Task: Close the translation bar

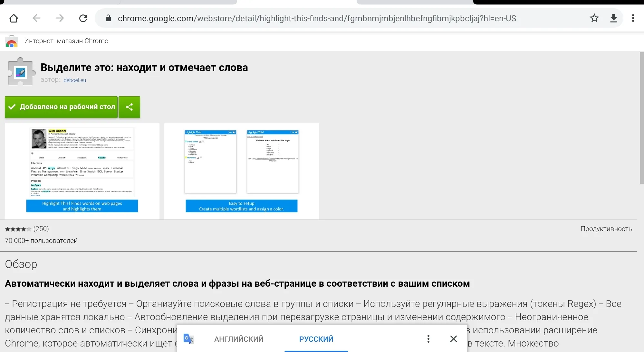Action: click(453, 339)
